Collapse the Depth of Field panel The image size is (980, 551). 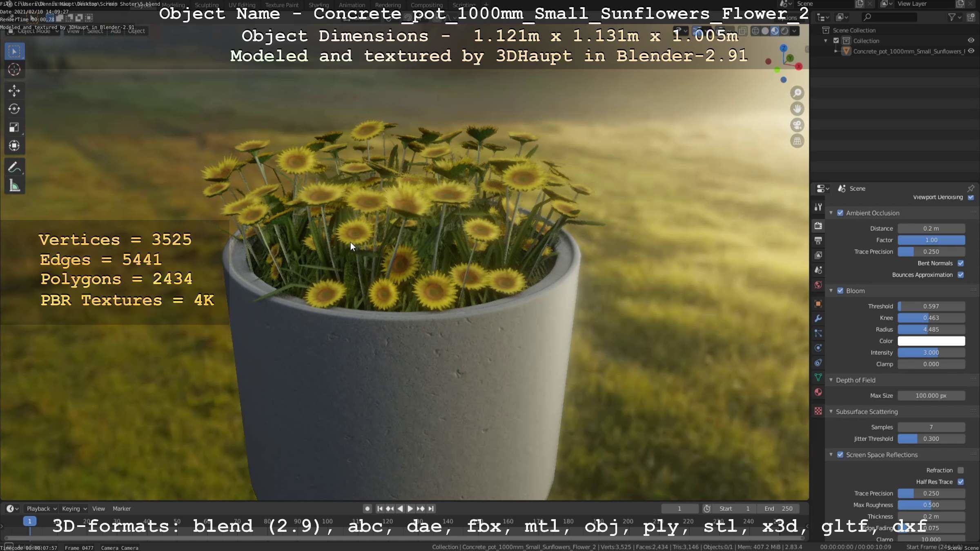click(831, 380)
